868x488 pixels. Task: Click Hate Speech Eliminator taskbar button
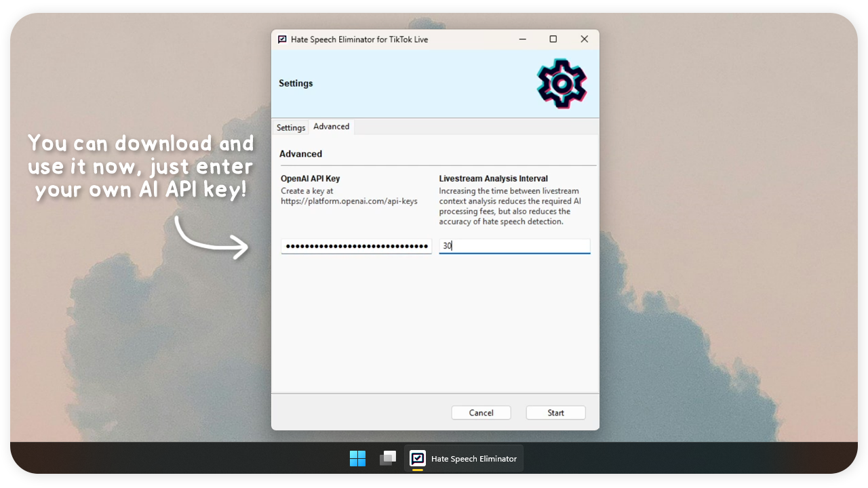tap(464, 459)
